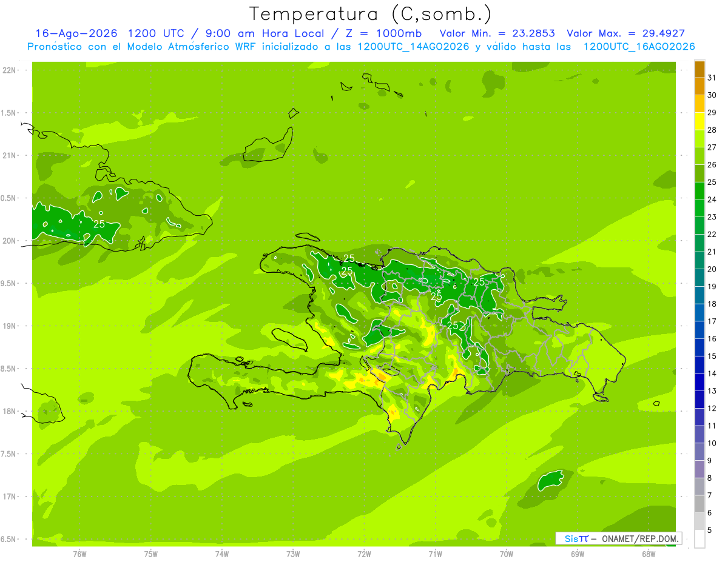Click the "19N" latitude label
The width and height of the screenshot is (728, 562).
[x=10, y=326]
